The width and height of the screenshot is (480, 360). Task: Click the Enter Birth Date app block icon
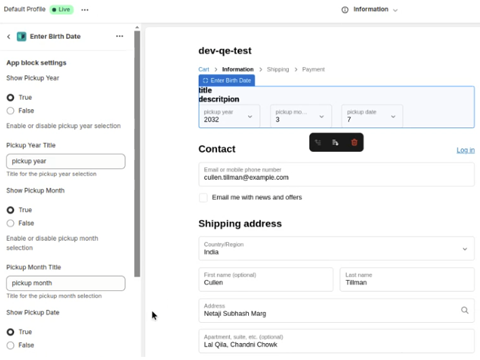(x=21, y=36)
